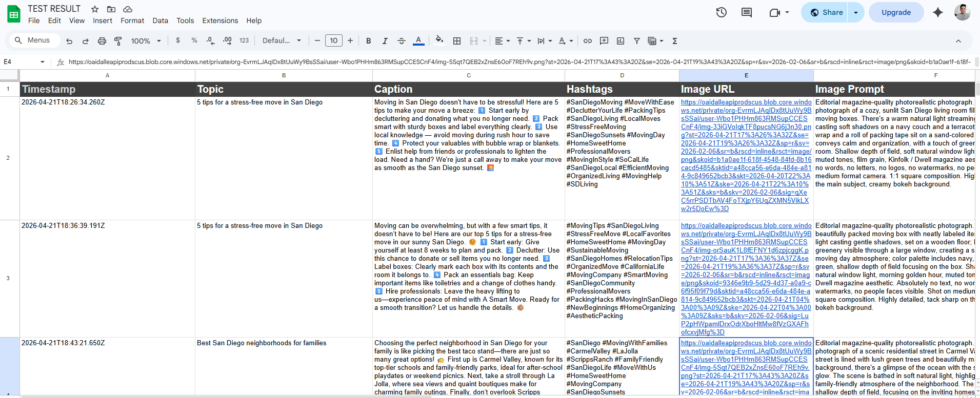The width and height of the screenshot is (980, 398).
Task: Open the Google Sheets home icon
Action: coord(14,14)
